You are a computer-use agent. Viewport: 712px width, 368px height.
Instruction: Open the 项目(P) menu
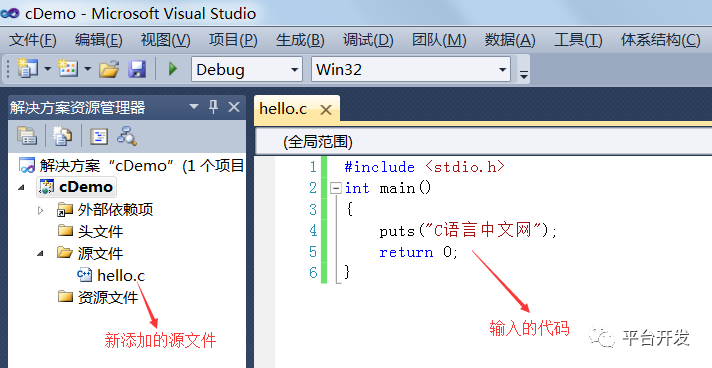point(233,40)
